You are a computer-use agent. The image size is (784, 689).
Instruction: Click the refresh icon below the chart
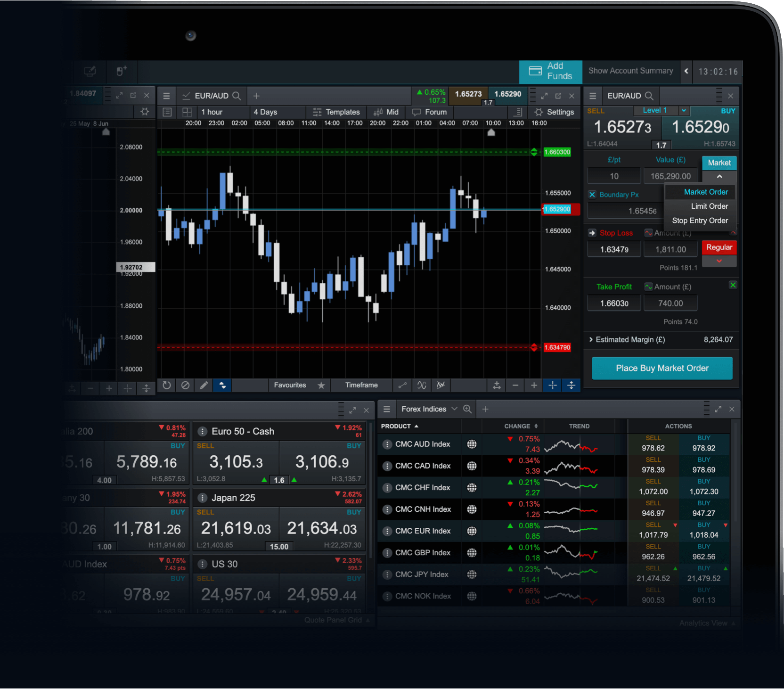167,385
